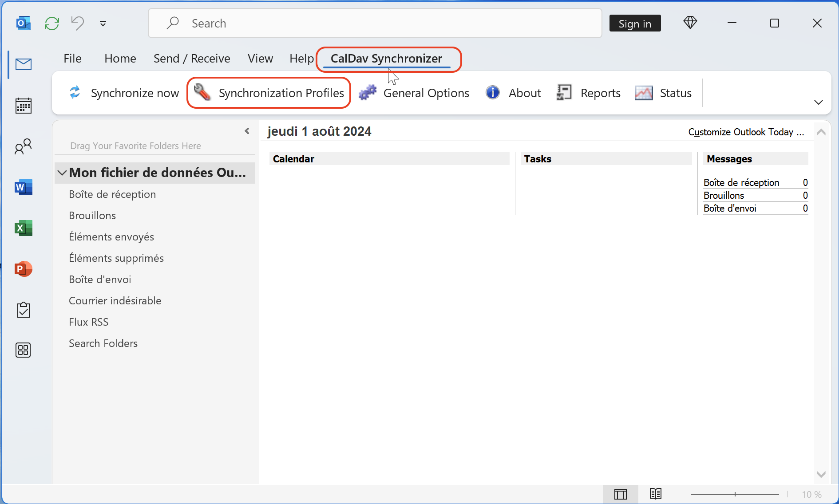Screen dimensions: 839x504
Task: Launch the Excel app icon
Action: (24, 228)
